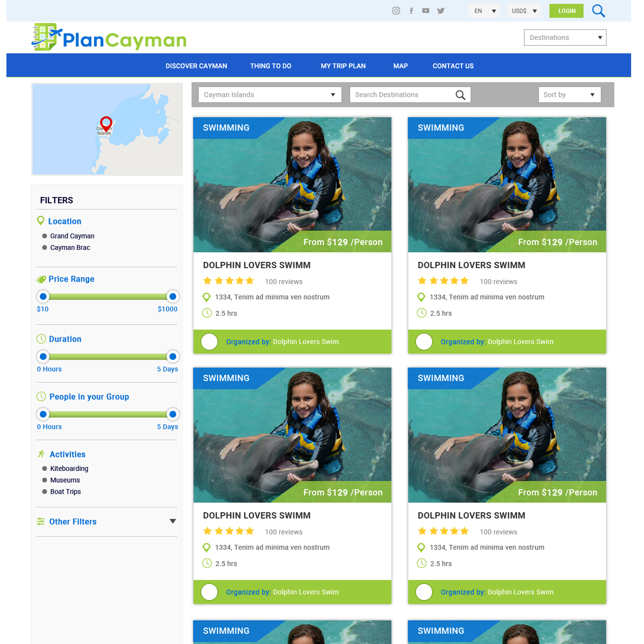Select Kiteboarding activity filter

click(65, 468)
